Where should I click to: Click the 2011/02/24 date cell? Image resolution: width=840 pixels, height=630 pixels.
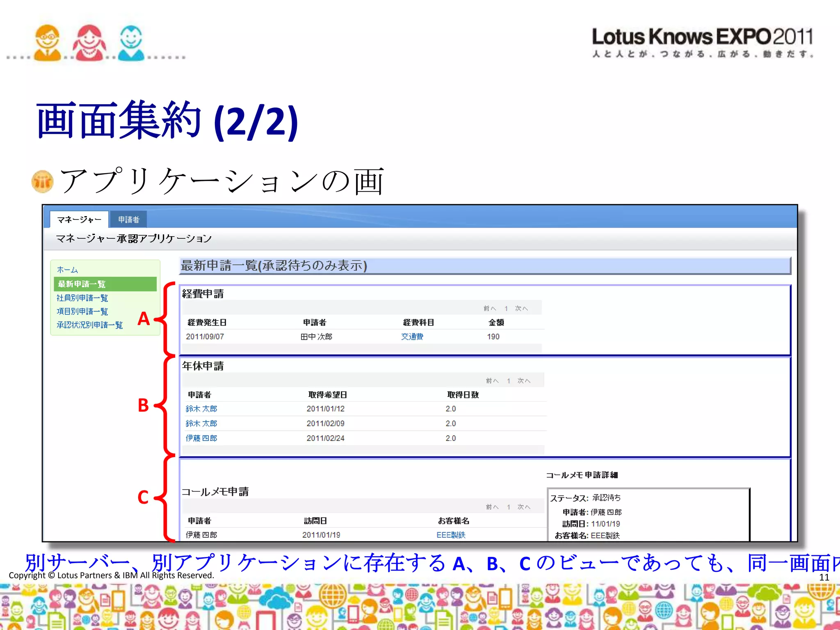[325, 438]
